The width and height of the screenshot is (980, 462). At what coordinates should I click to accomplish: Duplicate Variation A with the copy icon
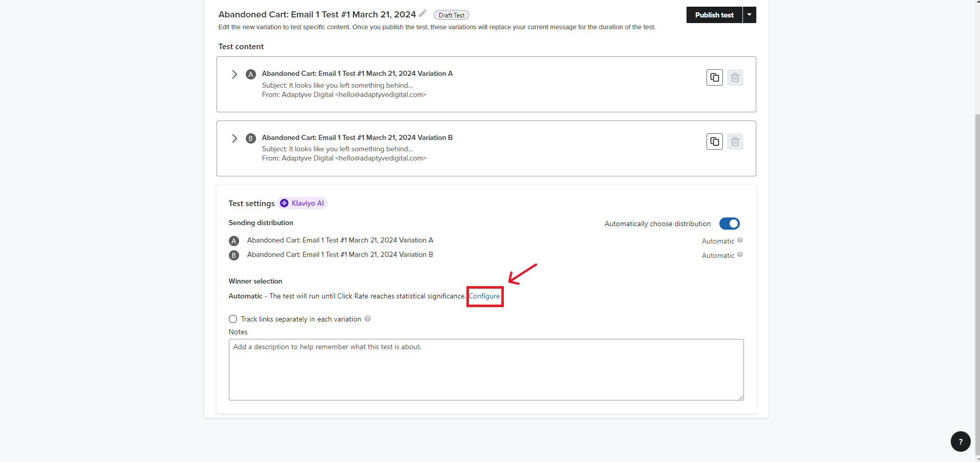click(x=714, y=77)
